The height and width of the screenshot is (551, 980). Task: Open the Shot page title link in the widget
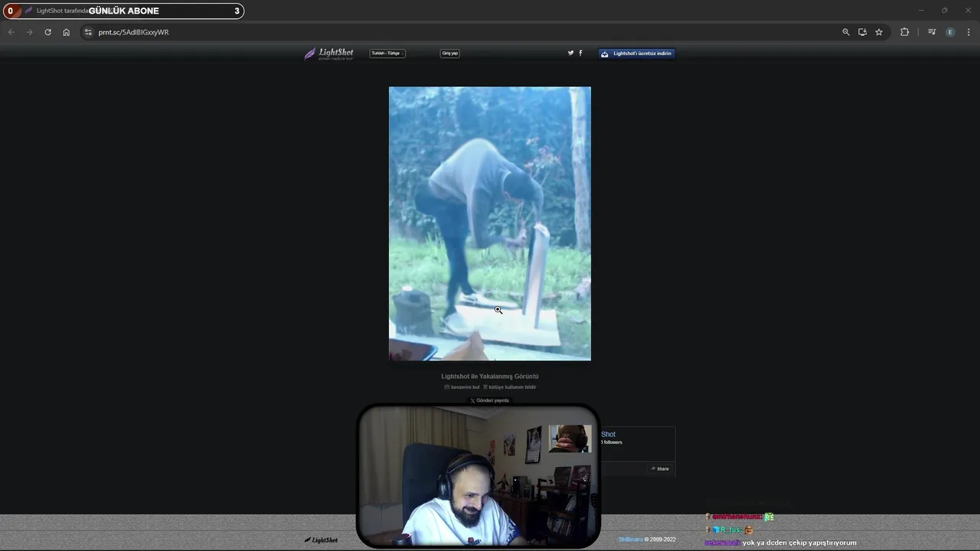click(608, 434)
